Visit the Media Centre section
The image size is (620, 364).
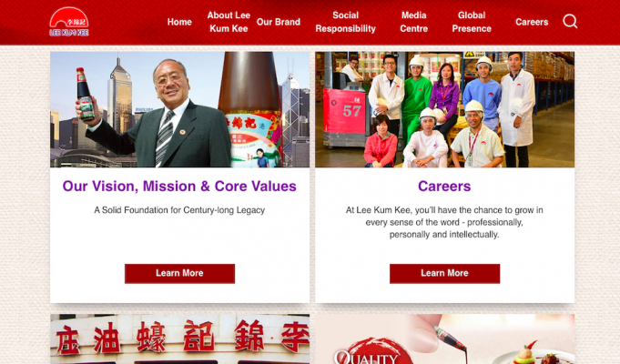[413, 22]
